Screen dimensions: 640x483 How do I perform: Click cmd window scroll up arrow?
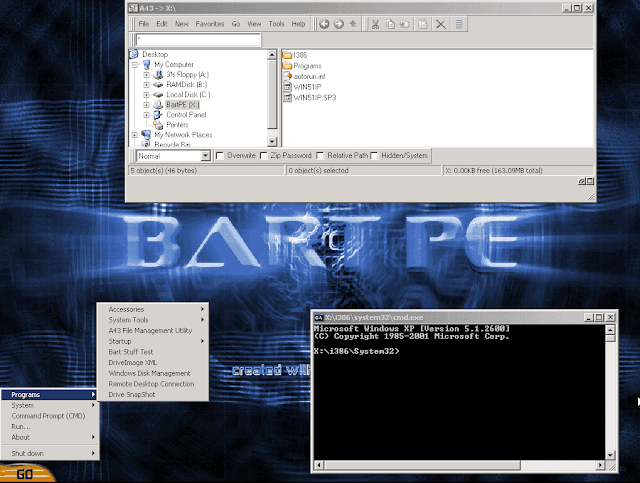click(610, 330)
